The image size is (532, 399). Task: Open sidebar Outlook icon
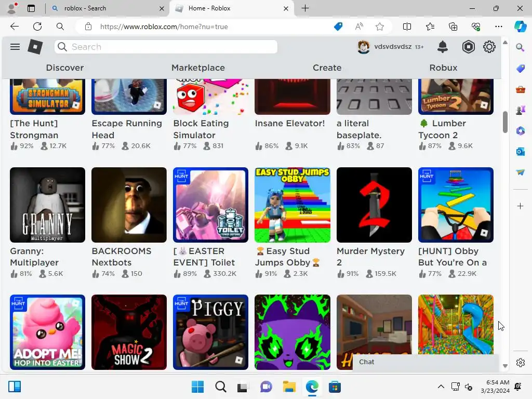(x=520, y=151)
